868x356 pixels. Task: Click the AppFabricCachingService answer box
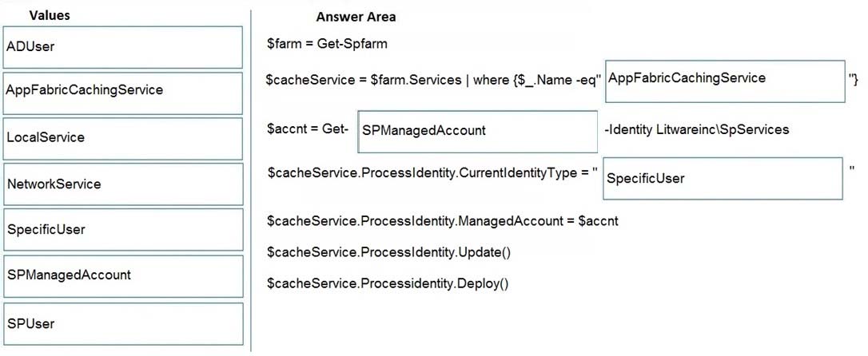tap(725, 81)
